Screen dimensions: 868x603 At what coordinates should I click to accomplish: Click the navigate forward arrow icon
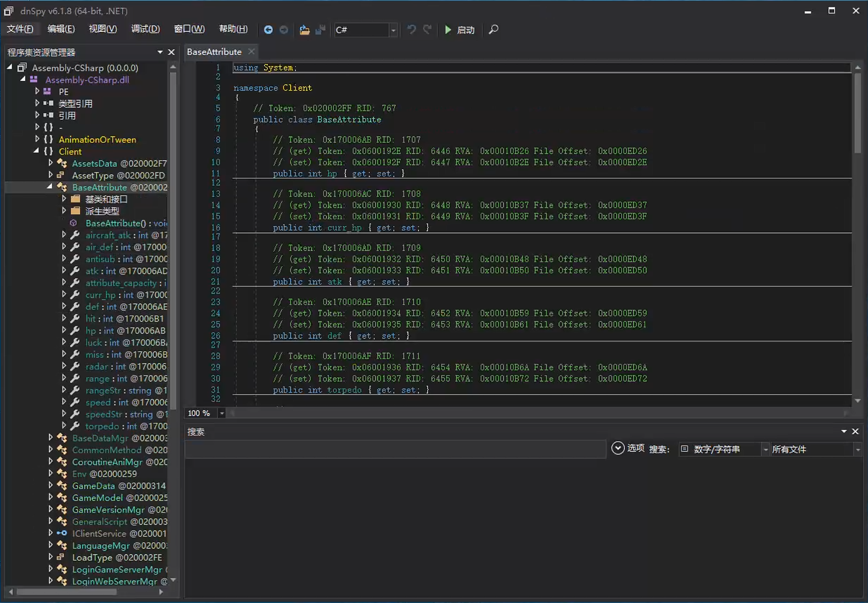pos(284,30)
